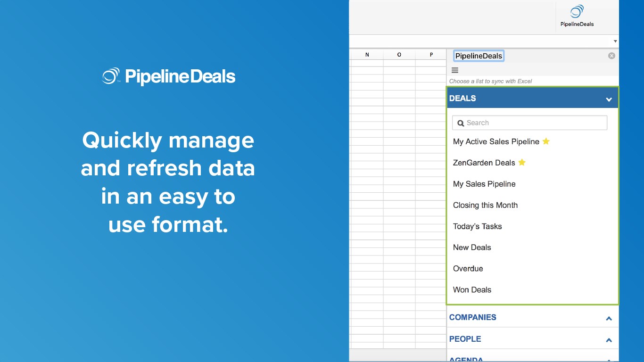Expand the COMPANIES section chevron
The height and width of the screenshot is (362, 644).
tap(609, 319)
